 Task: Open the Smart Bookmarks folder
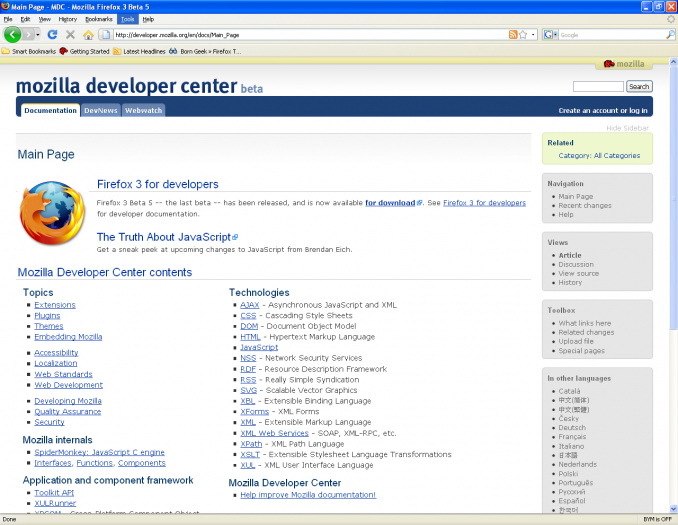tap(29, 51)
